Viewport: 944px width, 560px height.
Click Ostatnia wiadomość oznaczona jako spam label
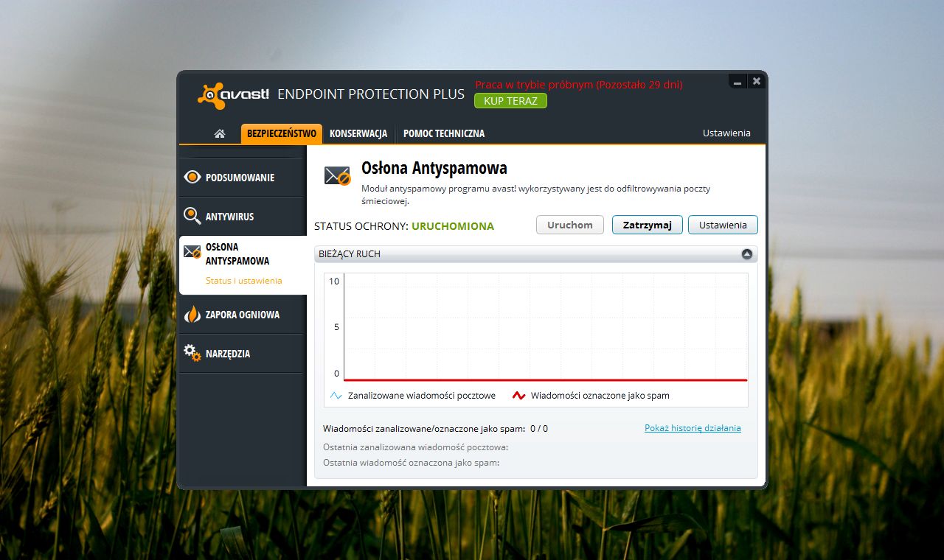pyautogui.click(x=412, y=463)
